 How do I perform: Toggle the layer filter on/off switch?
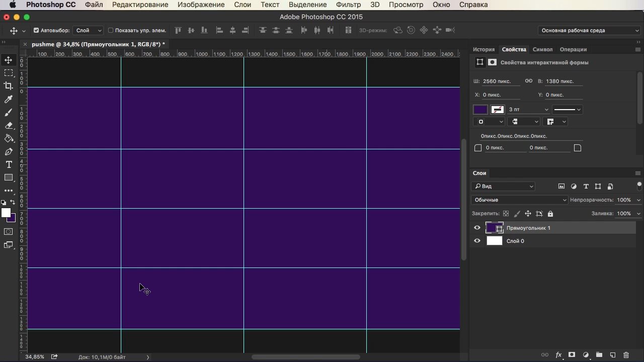[639, 186]
